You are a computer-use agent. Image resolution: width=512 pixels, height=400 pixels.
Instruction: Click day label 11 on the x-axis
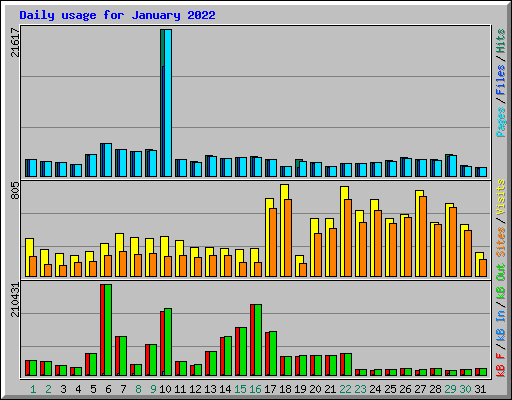click(180, 389)
